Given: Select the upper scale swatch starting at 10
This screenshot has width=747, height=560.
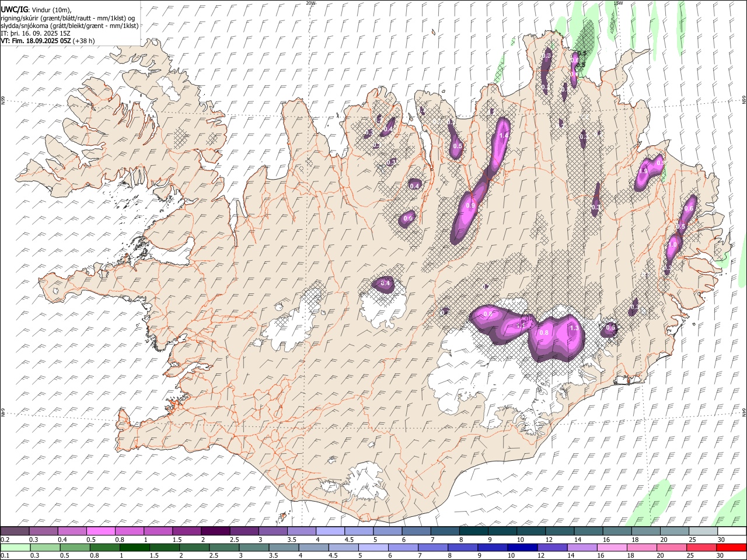Looking at the screenshot, I should tap(531, 531).
